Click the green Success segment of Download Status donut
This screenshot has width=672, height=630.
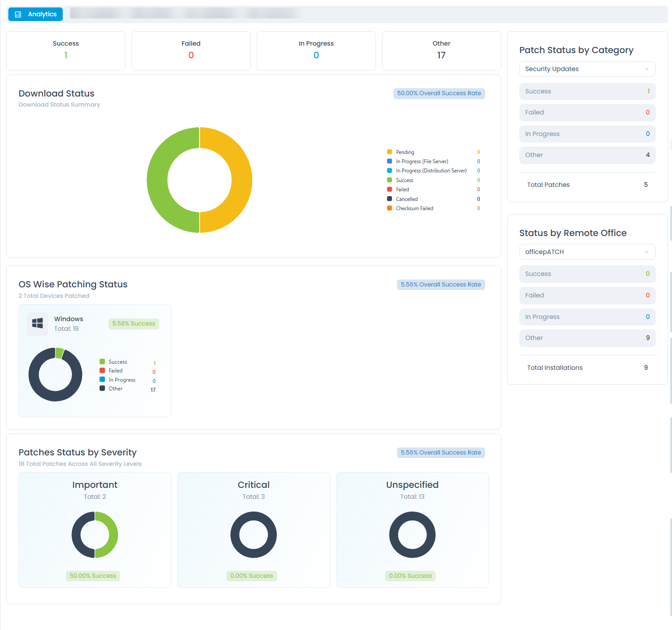click(x=157, y=180)
